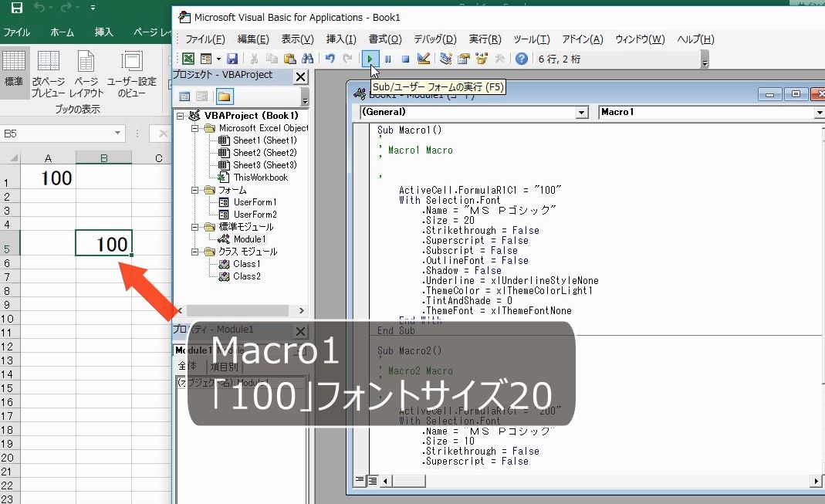
Task: Toggle Design Mode icon
Action: pos(424,59)
